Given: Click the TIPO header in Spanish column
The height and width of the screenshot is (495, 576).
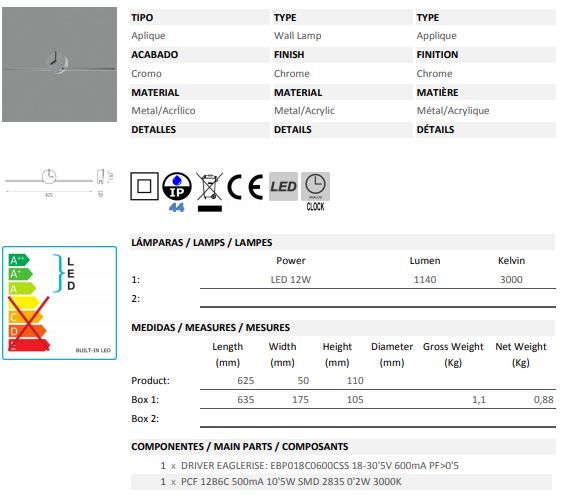Looking at the screenshot, I should 142,17.
